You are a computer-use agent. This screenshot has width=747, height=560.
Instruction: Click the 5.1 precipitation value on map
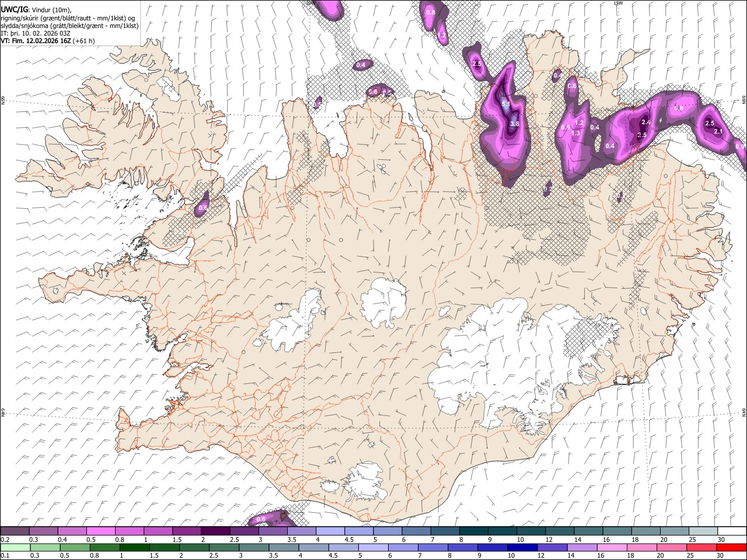(505, 104)
